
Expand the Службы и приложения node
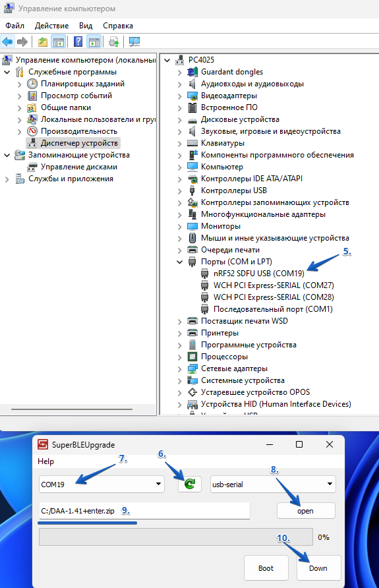tap(7, 179)
